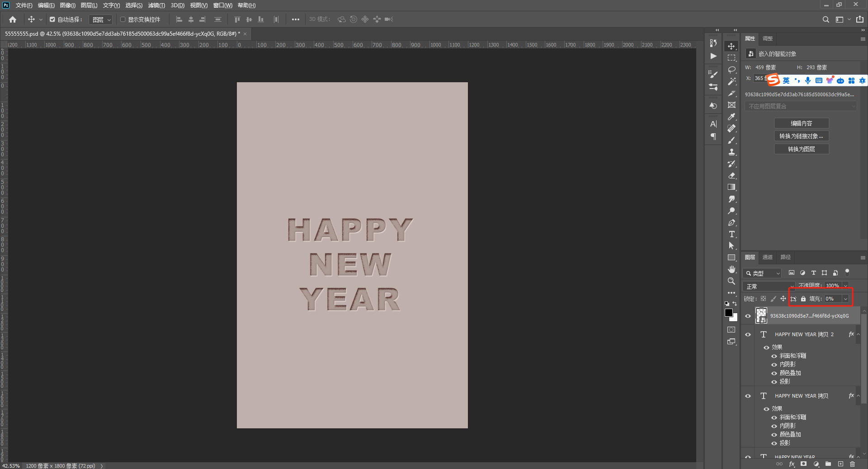Select the Eyedropper tool
Image resolution: width=868 pixels, height=469 pixels.
(x=731, y=117)
